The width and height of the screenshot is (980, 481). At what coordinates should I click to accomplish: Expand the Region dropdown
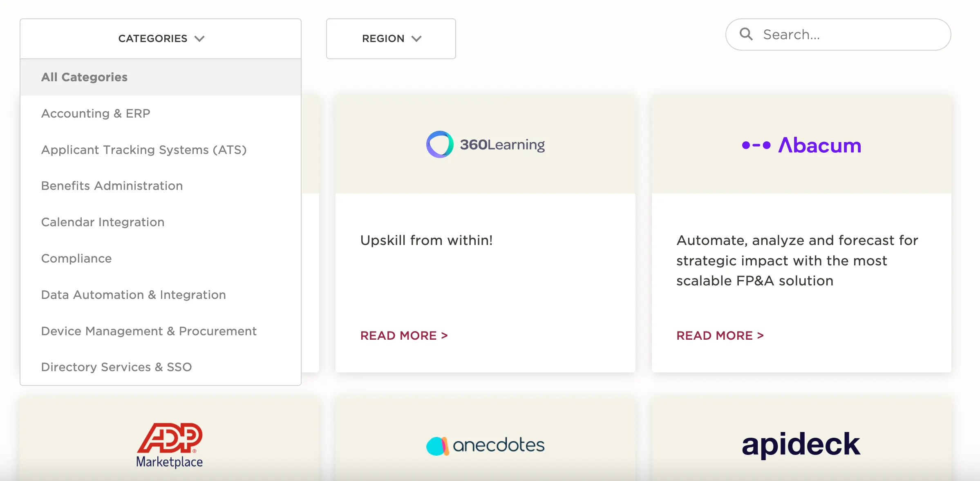click(x=391, y=38)
